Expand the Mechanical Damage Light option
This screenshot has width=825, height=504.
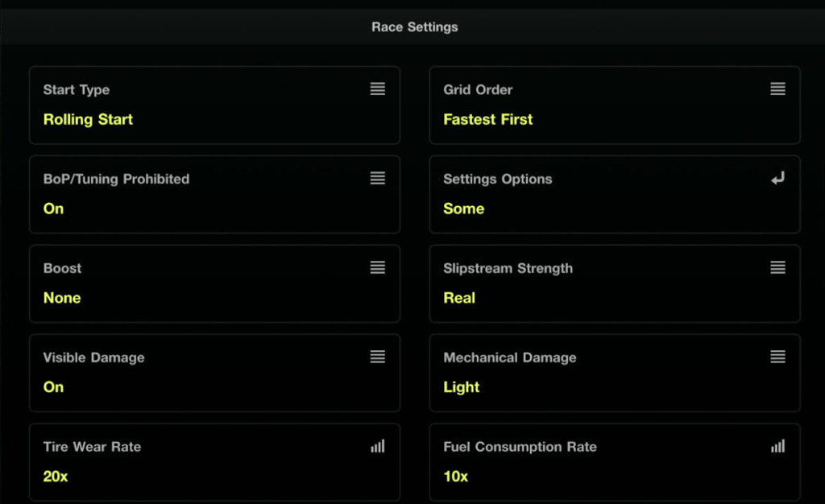point(462,387)
